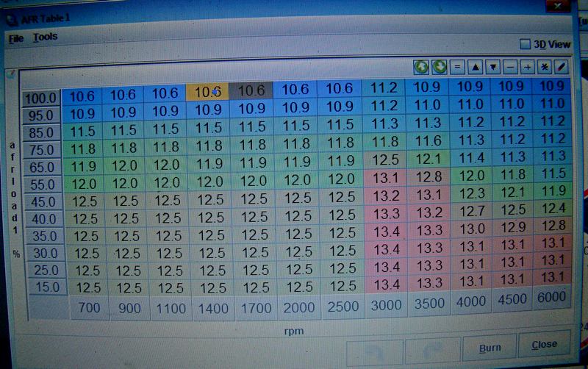The width and height of the screenshot is (588, 369).
Task: Click the asterisk multiply icon
Action: (545, 67)
